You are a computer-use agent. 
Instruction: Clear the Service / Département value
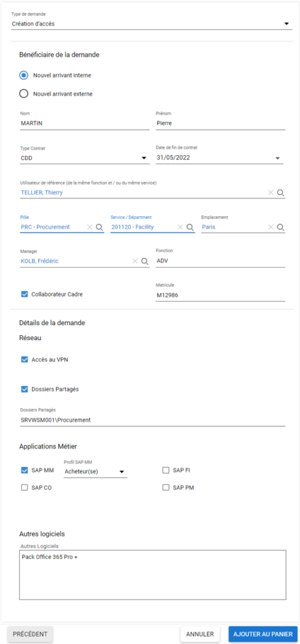(180, 227)
